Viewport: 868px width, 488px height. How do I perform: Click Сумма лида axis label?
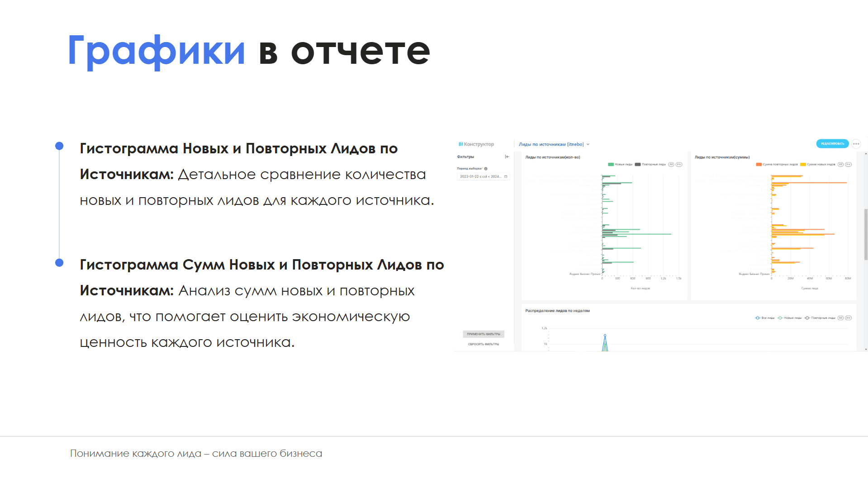tap(810, 289)
